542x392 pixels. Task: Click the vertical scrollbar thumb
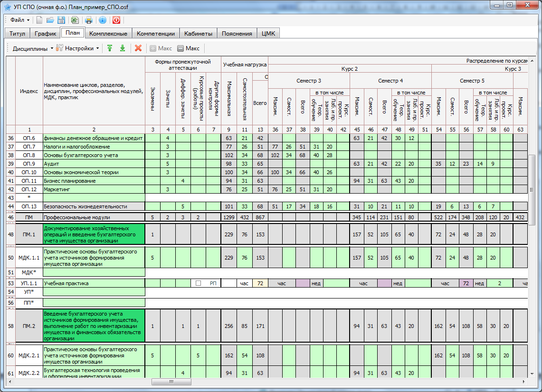pyautogui.click(x=532, y=190)
